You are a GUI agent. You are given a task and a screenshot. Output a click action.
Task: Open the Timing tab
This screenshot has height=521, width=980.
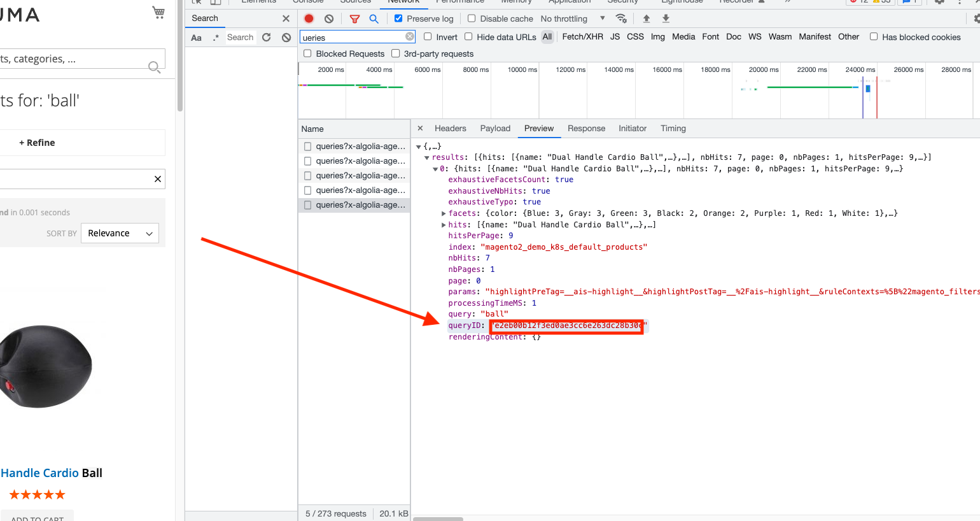(673, 128)
